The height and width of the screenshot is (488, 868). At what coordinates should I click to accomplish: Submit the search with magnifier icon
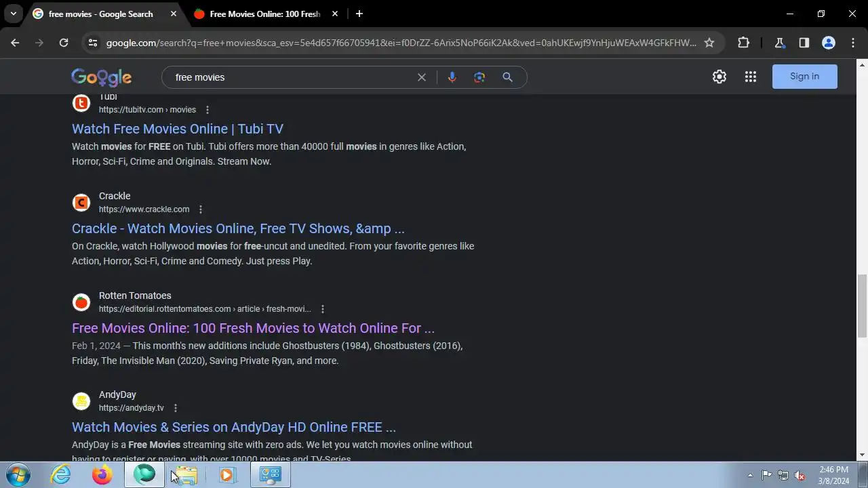[507, 77]
